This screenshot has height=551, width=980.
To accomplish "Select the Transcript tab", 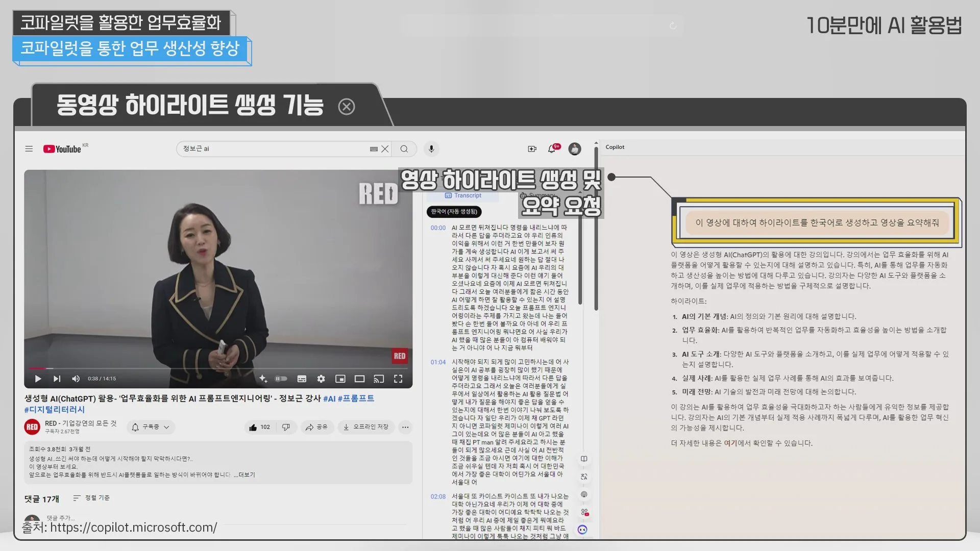I will pyautogui.click(x=463, y=195).
